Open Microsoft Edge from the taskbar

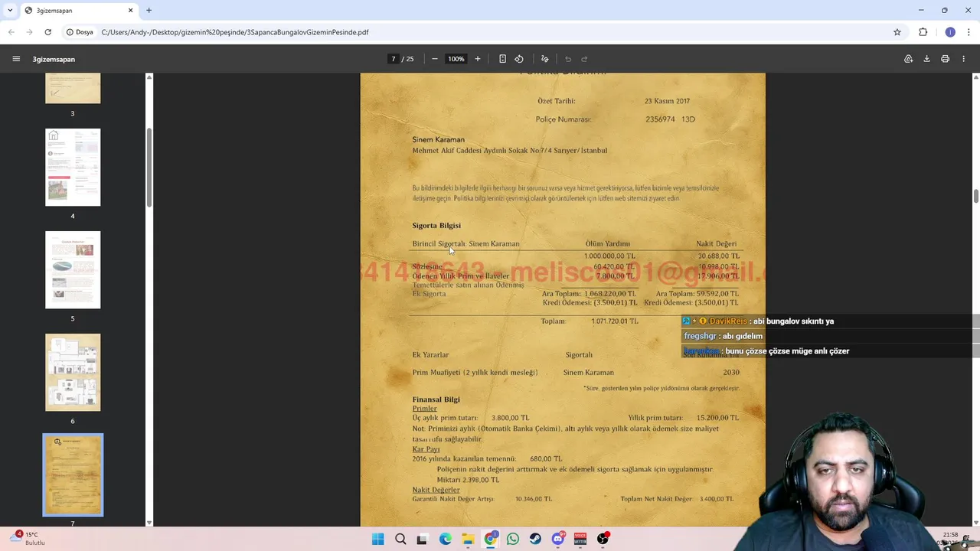pyautogui.click(x=445, y=539)
